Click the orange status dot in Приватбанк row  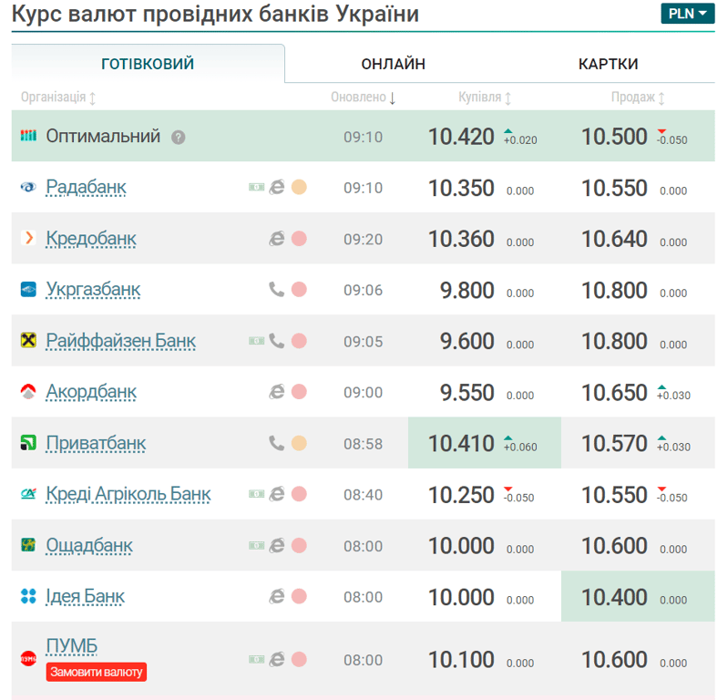tap(299, 443)
